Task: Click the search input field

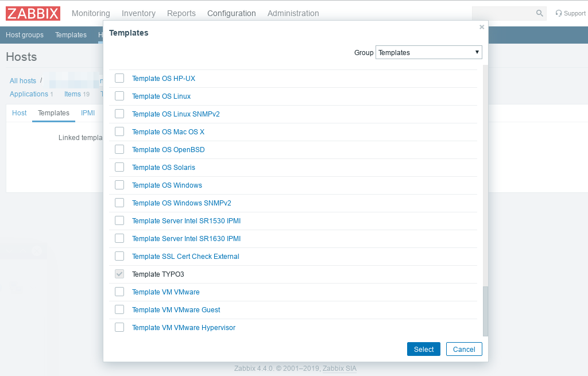Action: pos(502,13)
